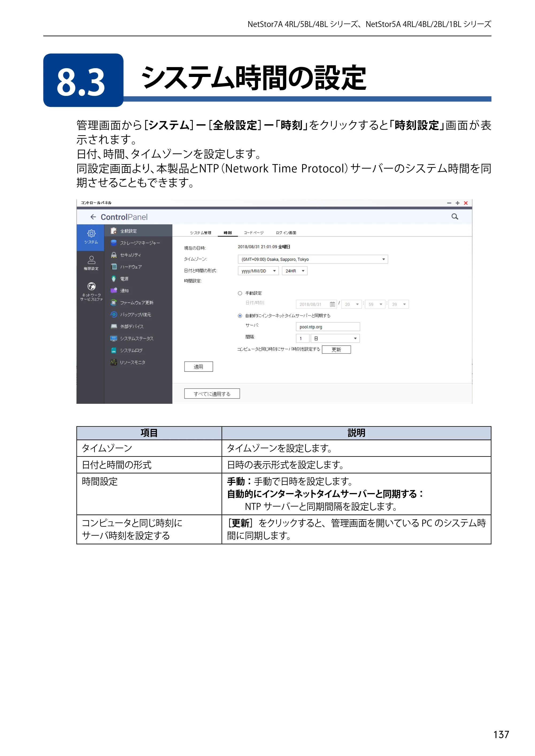Click the date field showing 2018/08/31
This screenshot has width=535, height=756.
coord(316,304)
